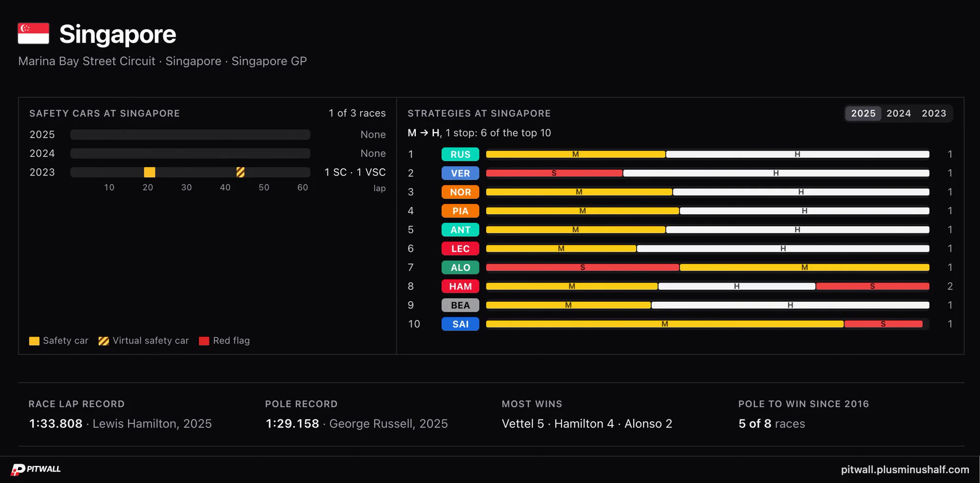Click 'Vettel 5 · Hamilton 4 · Alonso 2'
980x483 pixels.
tap(587, 424)
